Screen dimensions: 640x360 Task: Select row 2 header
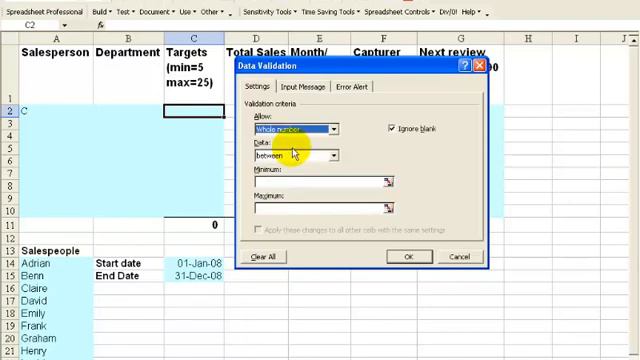click(x=10, y=111)
